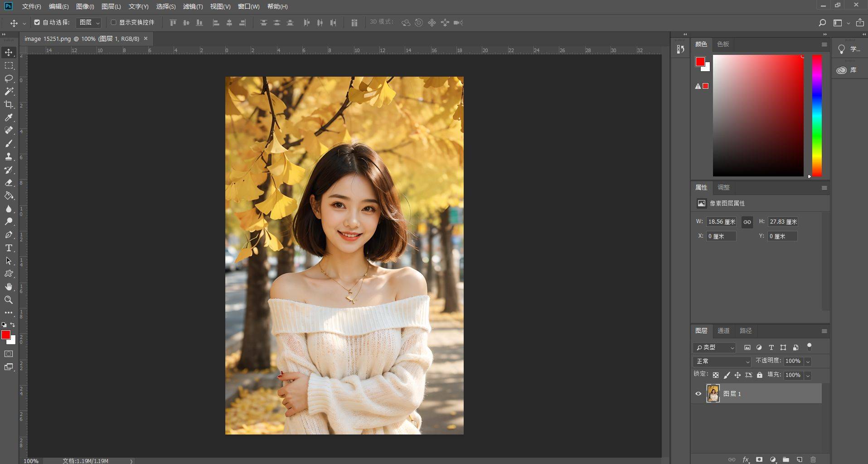Expand the 图层 auto-select target dropdown
Viewport: 868px width, 464px height.
[x=89, y=22]
